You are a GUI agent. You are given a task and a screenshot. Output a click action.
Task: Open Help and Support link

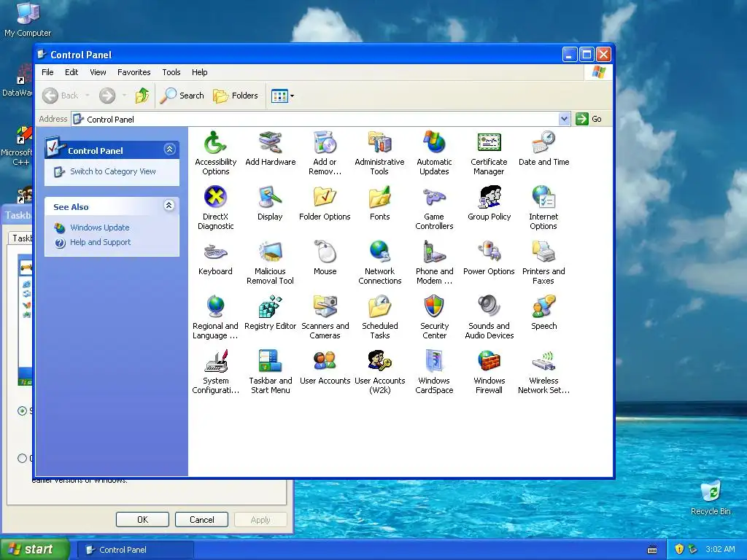(x=100, y=242)
